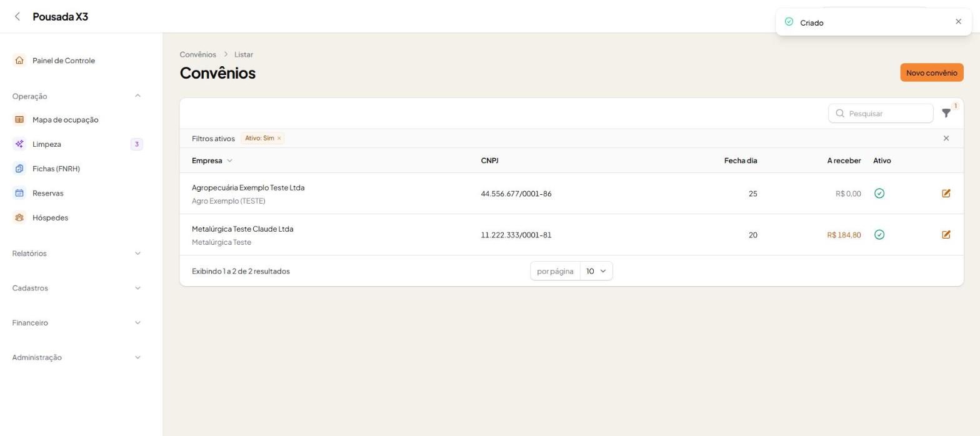980x436 pixels.
Task: Open the filter funnel icon
Action: [946, 113]
